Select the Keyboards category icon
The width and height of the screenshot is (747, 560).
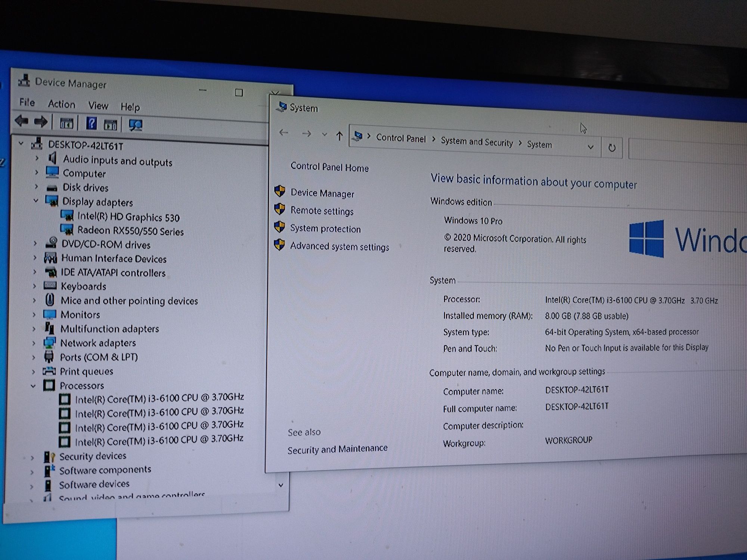(x=50, y=286)
